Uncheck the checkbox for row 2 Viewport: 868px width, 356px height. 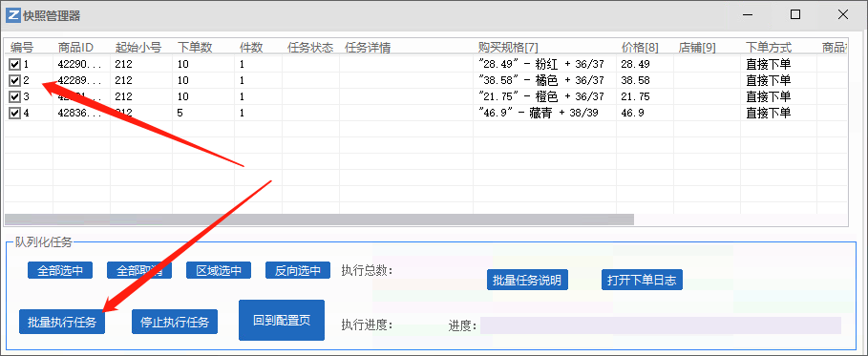point(14,81)
